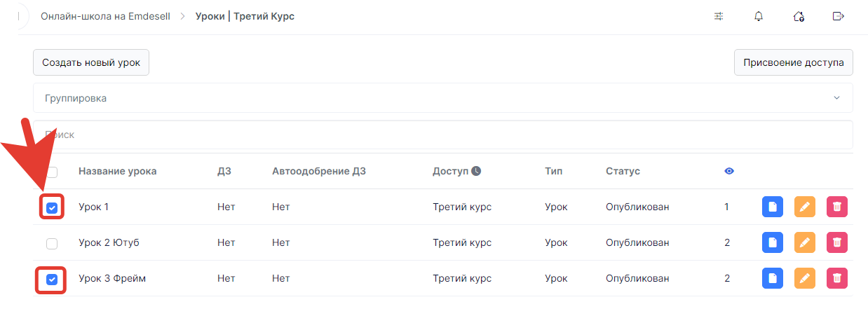Click the orange edit icon for Урок 1
This screenshot has width=868, height=309.
[805, 207]
